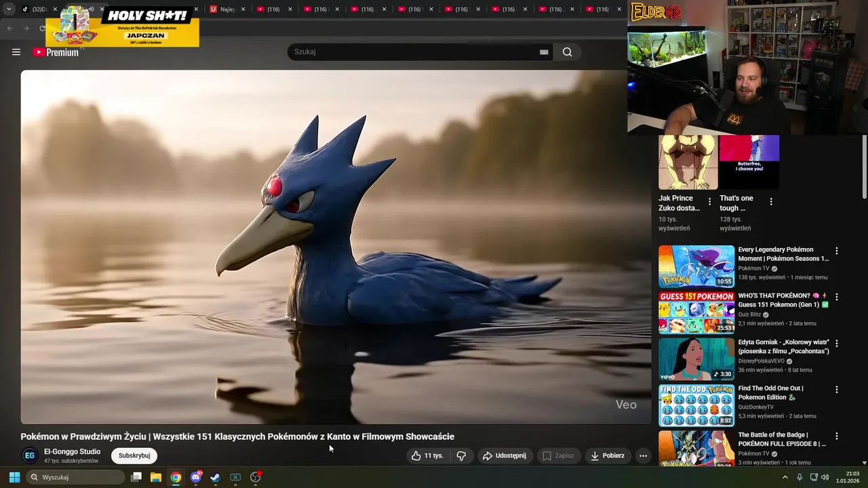Click the playing Pokémon bird video
Screen dimensions: 868x488
click(336, 247)
